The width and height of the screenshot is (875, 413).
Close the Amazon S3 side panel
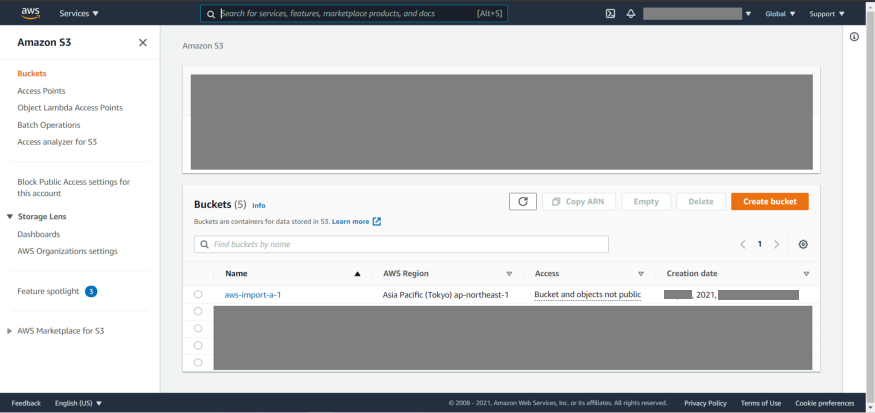coord(142,43)
